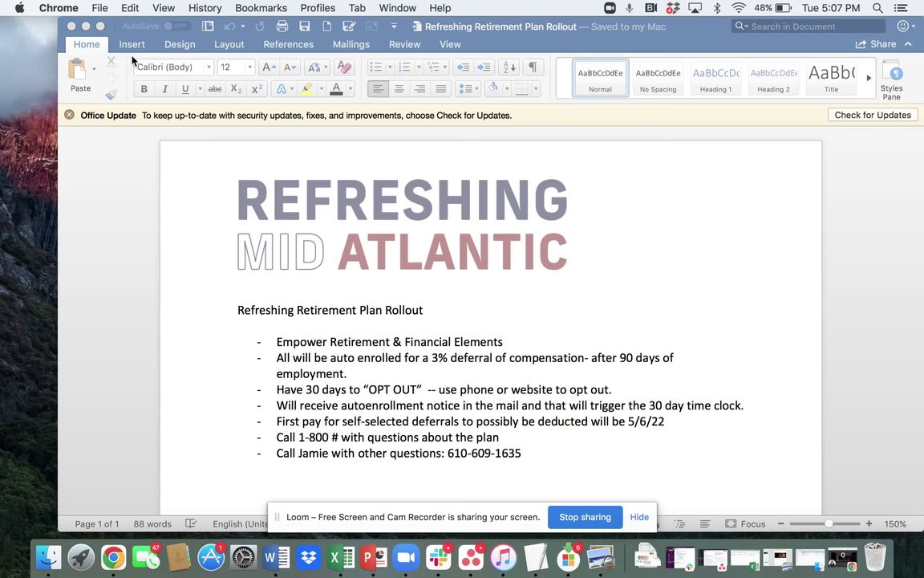This screenshot has width=924, height=578.
Task: Decrease paragraph indent
Action: [x=463, y=67]
